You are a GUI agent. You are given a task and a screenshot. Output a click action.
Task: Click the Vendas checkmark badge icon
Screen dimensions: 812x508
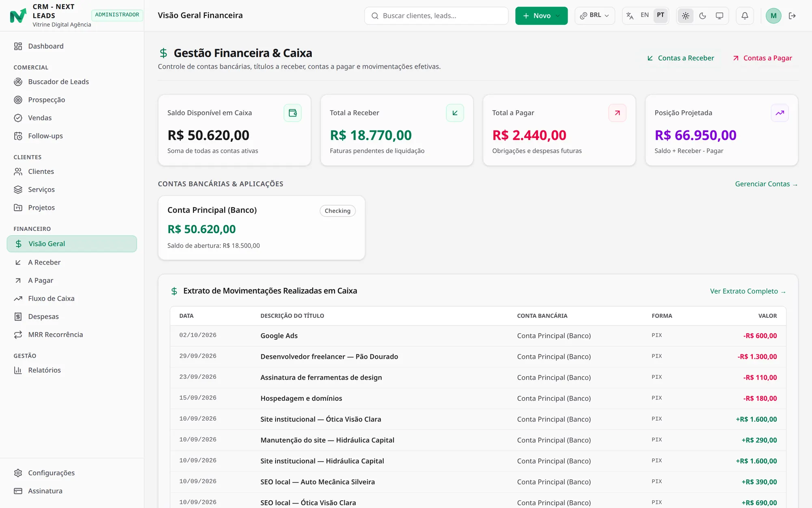tap(18, 118)
